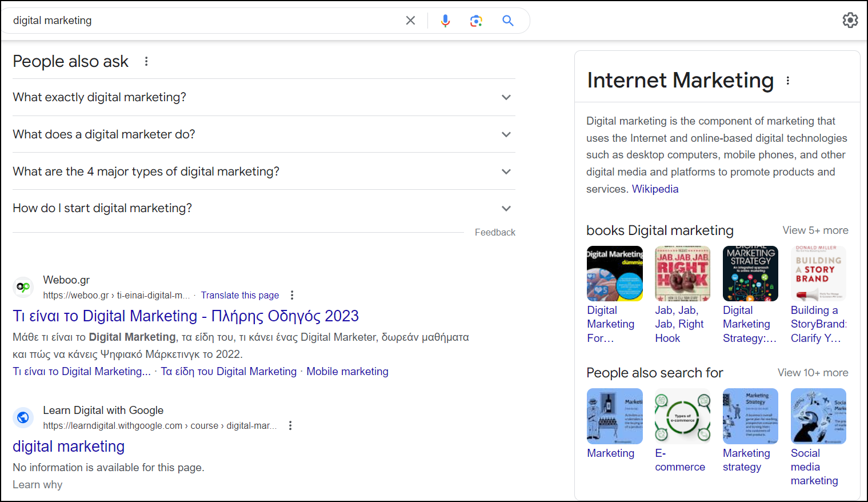Click "View 5+ more" books link
Viewport: 868px width, 502px height.
click(815, 230)
